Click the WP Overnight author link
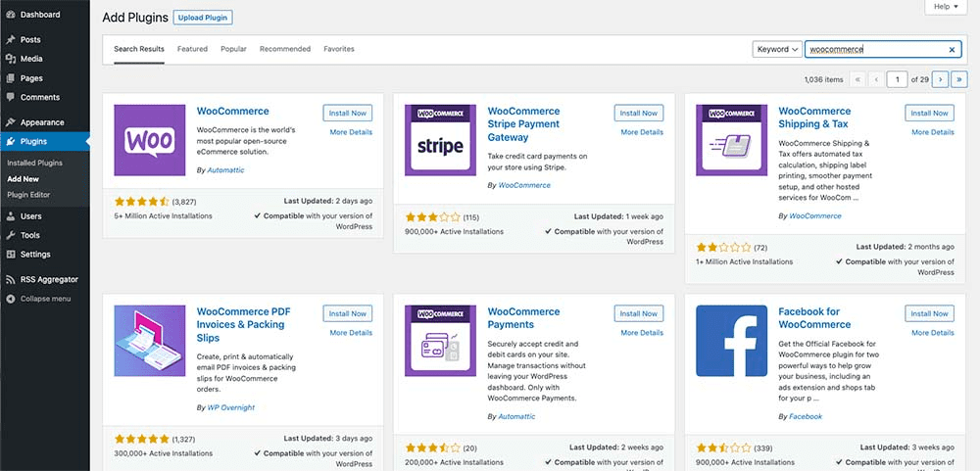Image resolution: width=980 pixels, height=471 pixels. click(230, 407)
